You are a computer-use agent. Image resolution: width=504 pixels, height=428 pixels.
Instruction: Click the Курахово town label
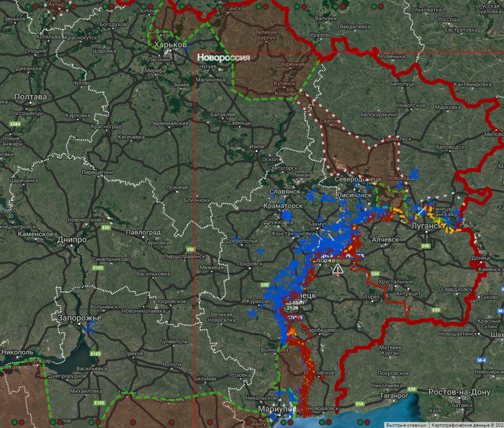tap(258, 302)
